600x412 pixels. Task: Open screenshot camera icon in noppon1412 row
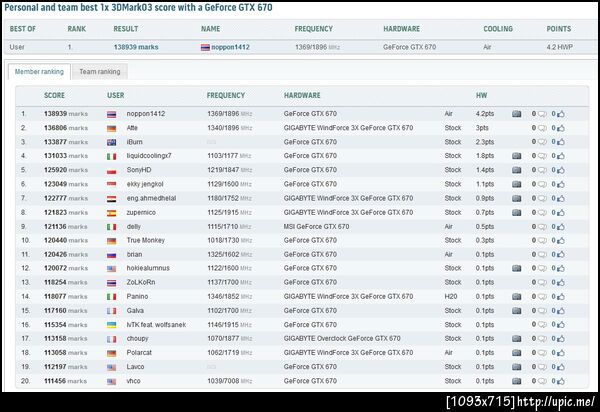(x=516, y=114)
